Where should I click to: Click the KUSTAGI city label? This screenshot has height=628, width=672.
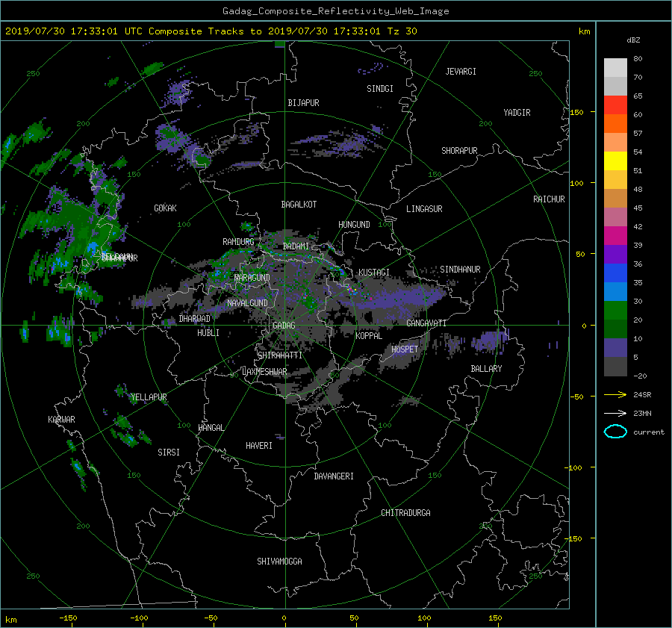[374, 273]
